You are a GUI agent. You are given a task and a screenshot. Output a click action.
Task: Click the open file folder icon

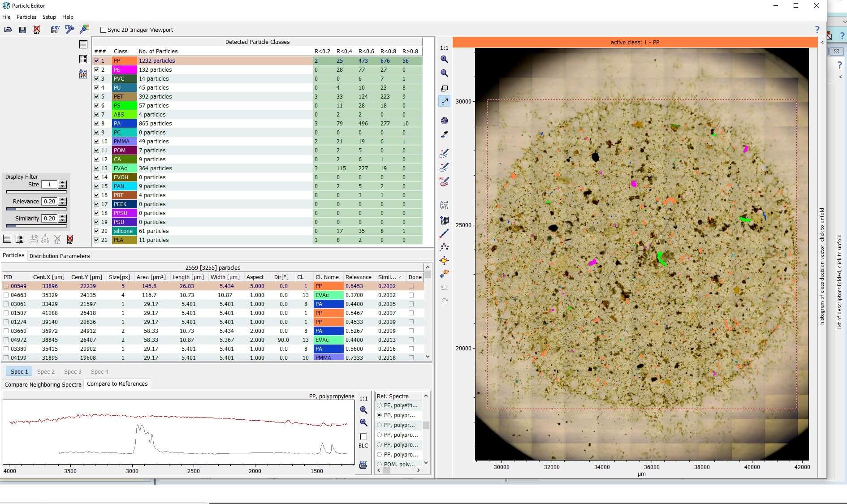8,30
